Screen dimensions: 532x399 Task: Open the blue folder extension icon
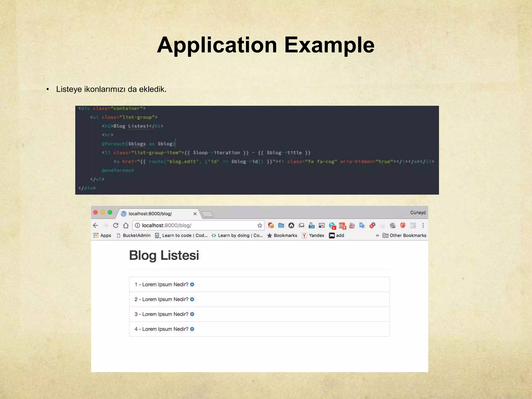pyautogui.click(x=281, y=225)
